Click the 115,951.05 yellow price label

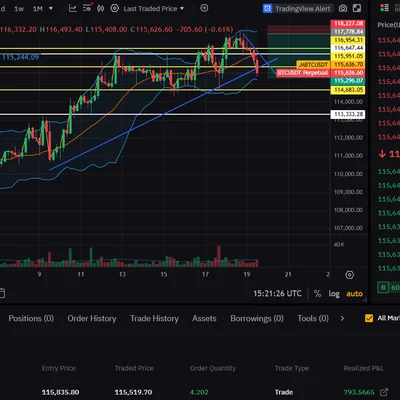(x=348, y=56)
